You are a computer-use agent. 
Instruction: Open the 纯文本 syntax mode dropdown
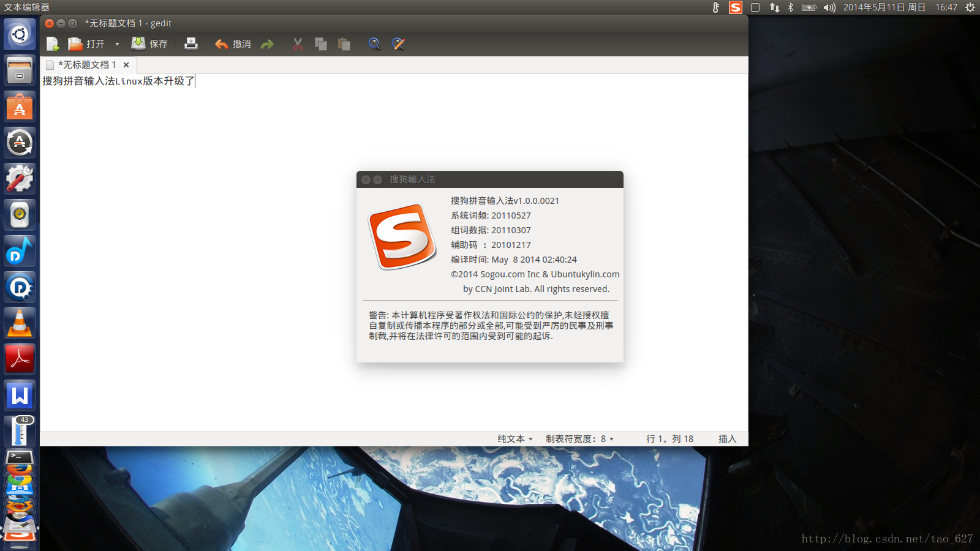515,439
